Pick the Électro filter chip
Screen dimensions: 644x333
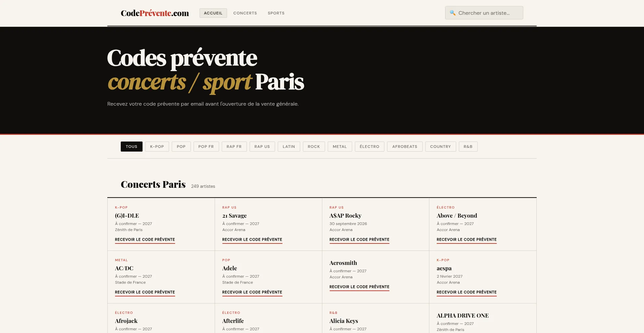(370, 147)
